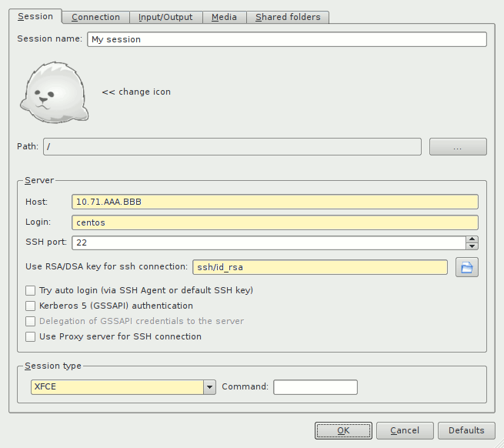Open the Input/Output tab
This screenshot has width=504, height=448.
(165, 17)
